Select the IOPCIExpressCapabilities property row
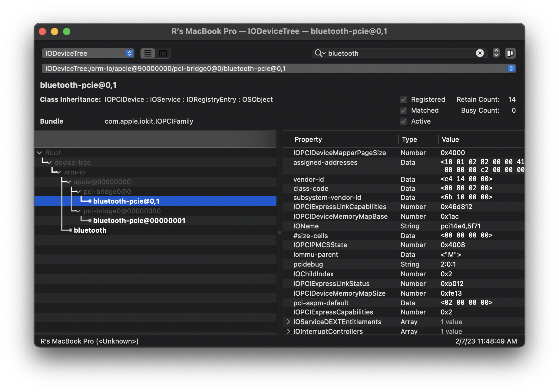559x392 pixels. [x=404, y=312]
